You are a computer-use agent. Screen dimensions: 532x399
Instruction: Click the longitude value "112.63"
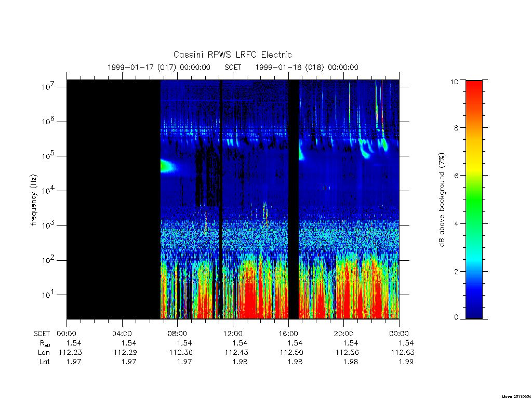click(x=403, y=353)
